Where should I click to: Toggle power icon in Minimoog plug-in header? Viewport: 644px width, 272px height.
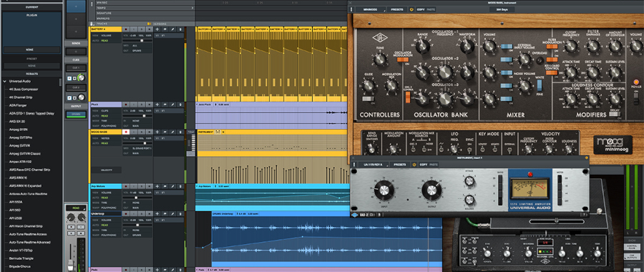[x=411, y=9]
